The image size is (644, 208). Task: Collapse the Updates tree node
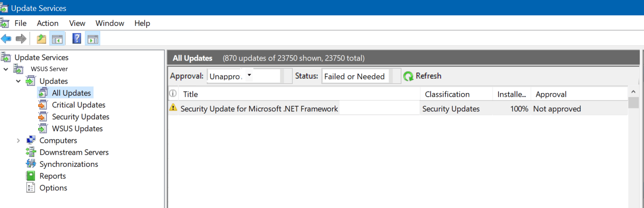pos(18,81)
